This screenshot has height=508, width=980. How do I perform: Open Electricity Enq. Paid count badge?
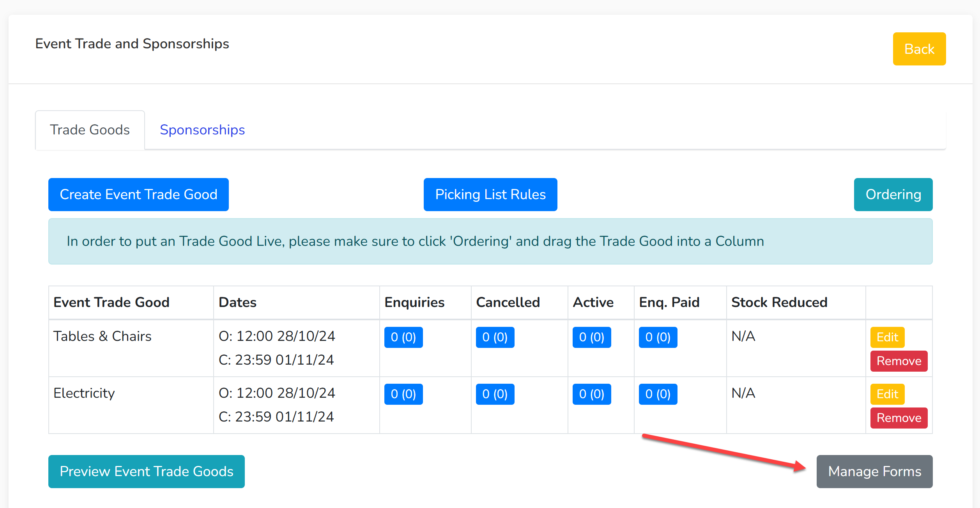pyautogui.click(x=658, y=394)
